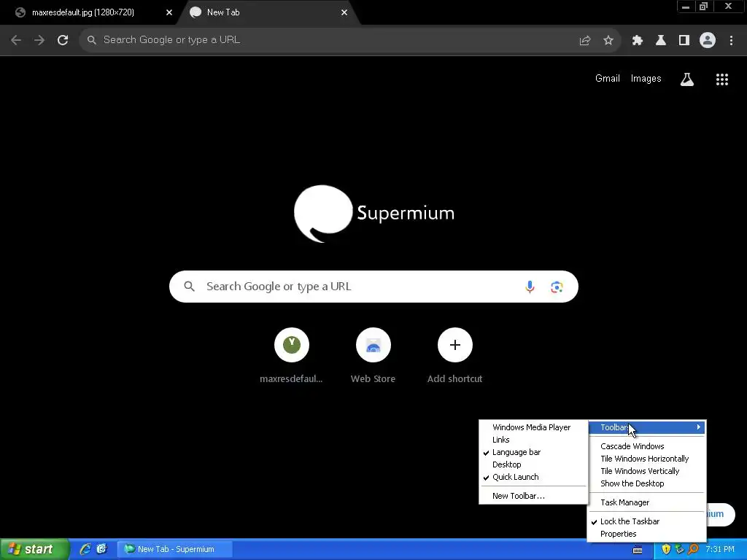Open Search Labs flask icon on page
This screenshot has width=747, height=560.
(686, 79)
